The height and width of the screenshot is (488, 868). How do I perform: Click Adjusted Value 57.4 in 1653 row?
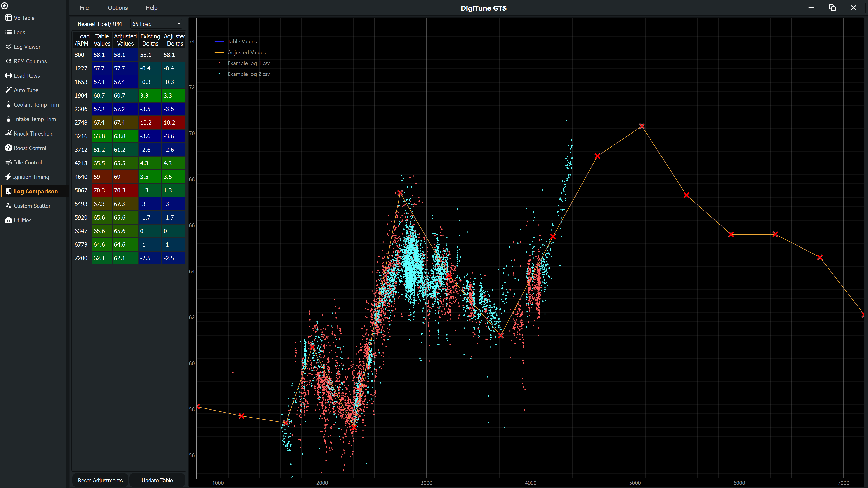pyautogui.click(x=125, y=82)
